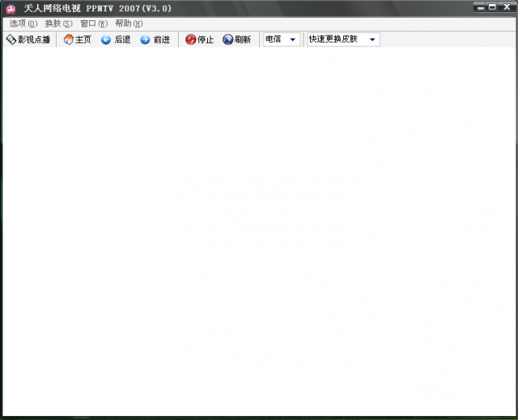Image resolution: width=518 pixels, height=420 pixels.
Task: Maximize the PPMTV window
Action: pos(492,7)
